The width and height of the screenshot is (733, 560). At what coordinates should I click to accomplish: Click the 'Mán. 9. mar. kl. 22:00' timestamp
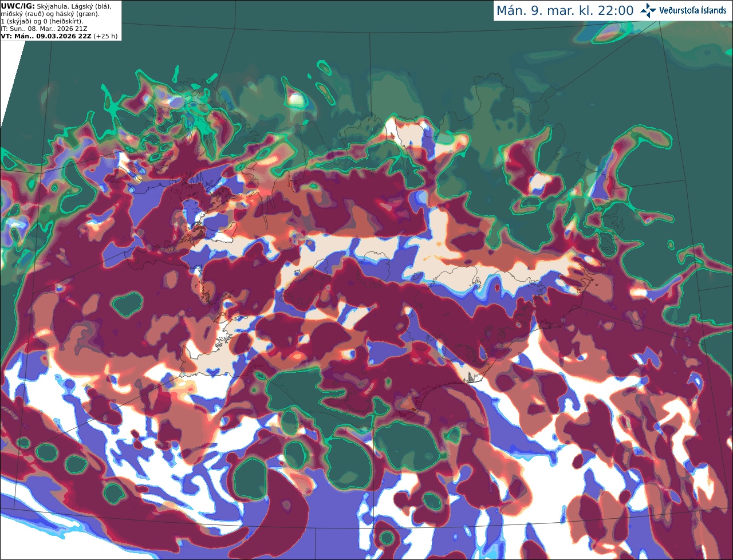click(x=565, y=10)
